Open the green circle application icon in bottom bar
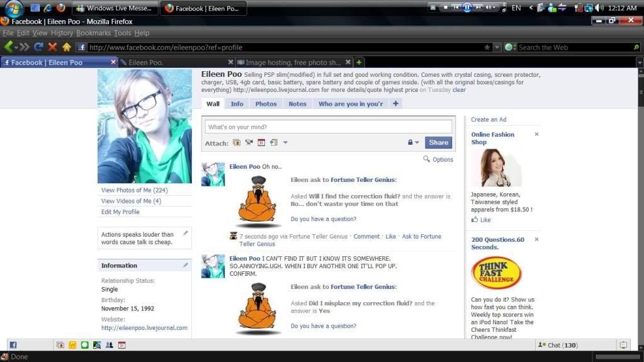This screenshot has width=644, height=362. (x=84, y=345)
